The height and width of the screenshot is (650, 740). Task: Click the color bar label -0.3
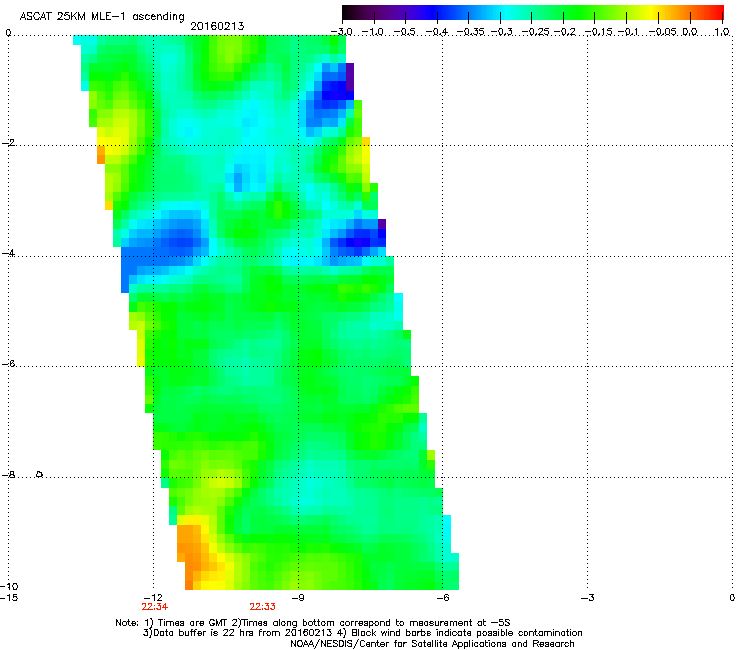click(x=502, y=32)
